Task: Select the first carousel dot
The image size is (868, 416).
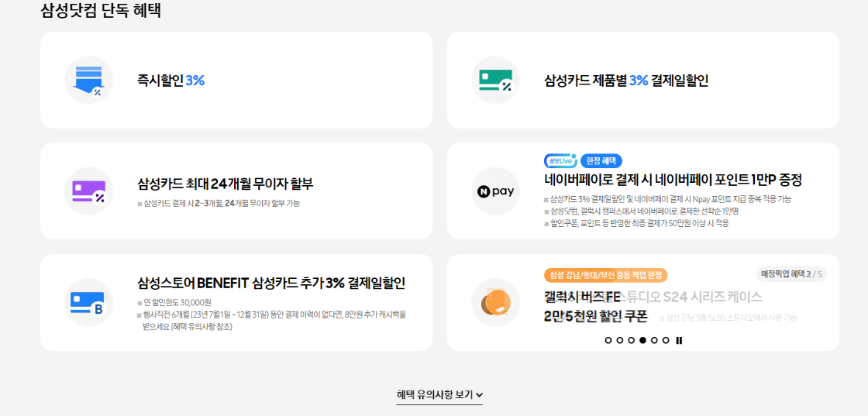Action: (x=608, y=341)
